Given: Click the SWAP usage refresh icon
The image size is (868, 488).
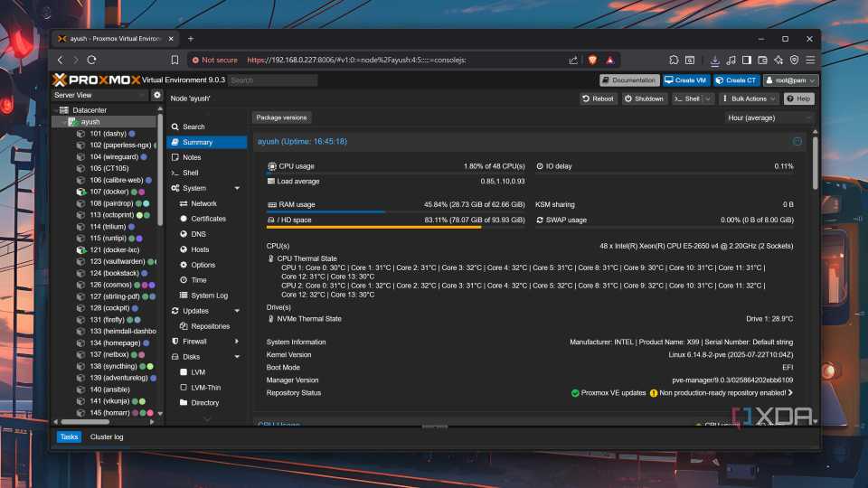Looking at the screenshot, I should pyautogui.click(x=540, y=221).
